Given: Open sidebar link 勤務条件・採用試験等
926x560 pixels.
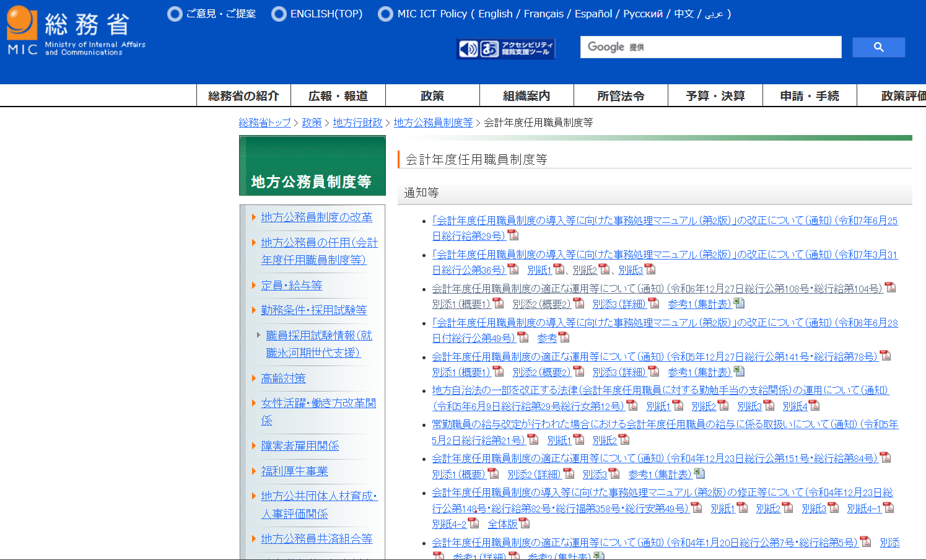Looking at the screenshot, I should tap(314, 310).
